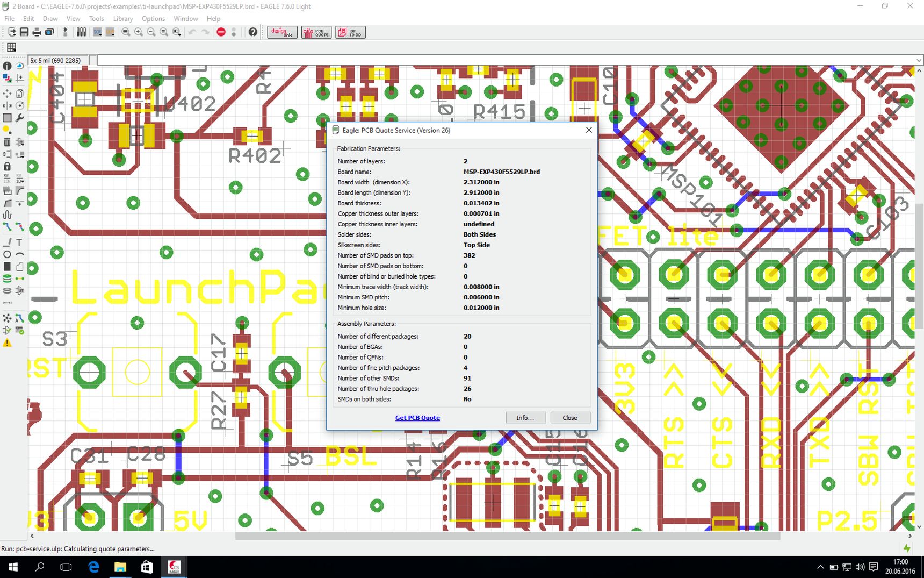Select the Lock padlock tool

[x=7, y=166]
